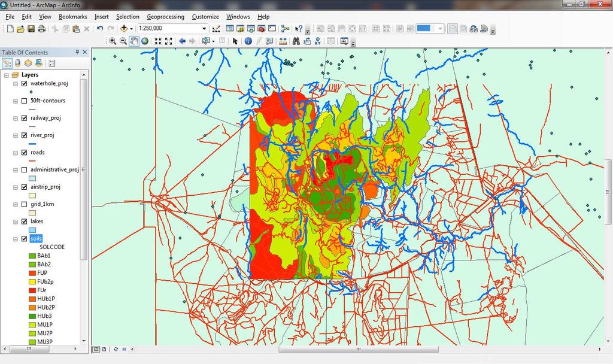Click the Go To XY tool

pyautogui.click(x=317, y=41)
